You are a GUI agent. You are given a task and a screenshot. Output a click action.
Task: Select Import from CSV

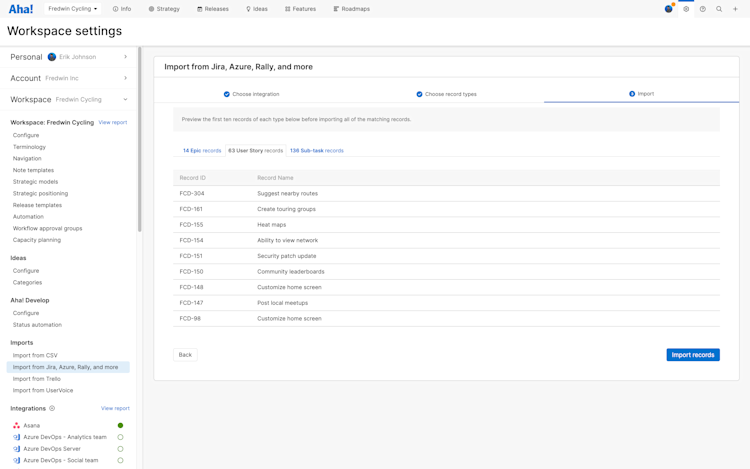click(35, 355)
